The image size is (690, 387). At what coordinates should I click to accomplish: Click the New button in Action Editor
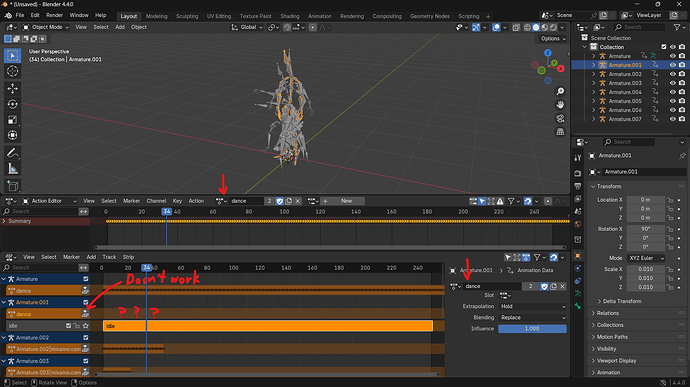click(x=346, y=201)
